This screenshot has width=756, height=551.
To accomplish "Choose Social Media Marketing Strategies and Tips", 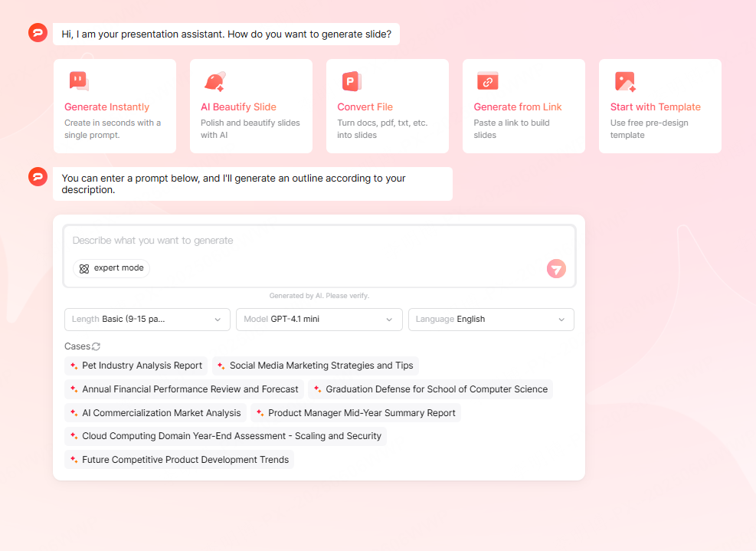I will (316, 366).
